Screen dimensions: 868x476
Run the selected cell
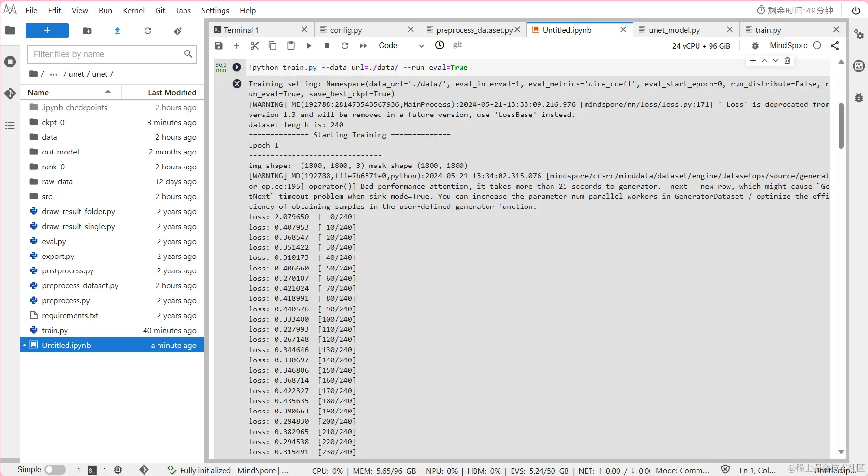tap(309, 46)
